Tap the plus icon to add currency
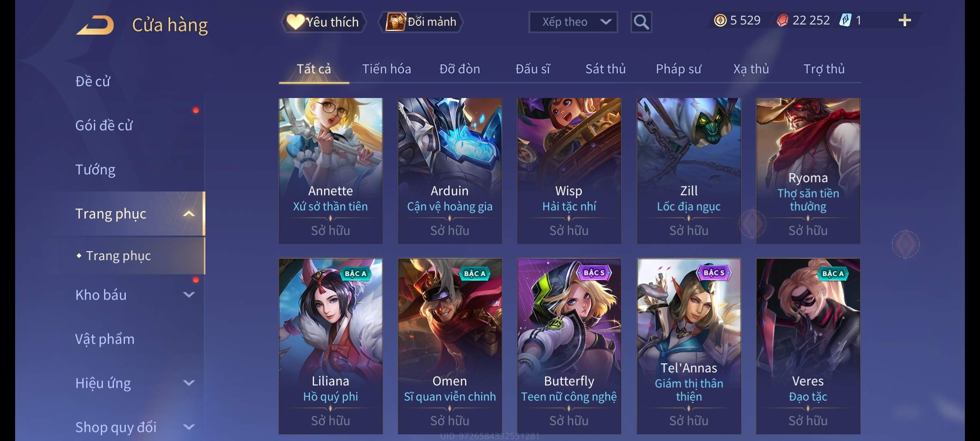Screen dimensions: 980x441 coord(905,20)
